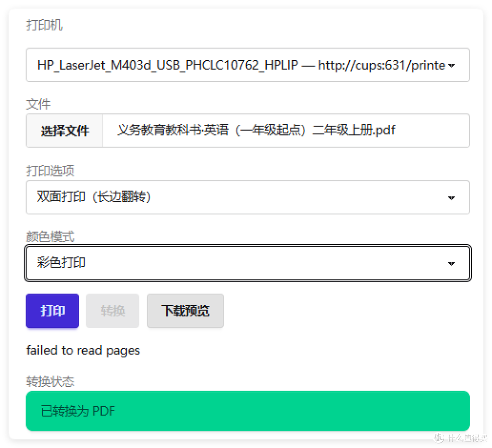Expand the 打印选项 duplex printing dropdown
Screen dimensions: 492x448
(x=247, y=197)
